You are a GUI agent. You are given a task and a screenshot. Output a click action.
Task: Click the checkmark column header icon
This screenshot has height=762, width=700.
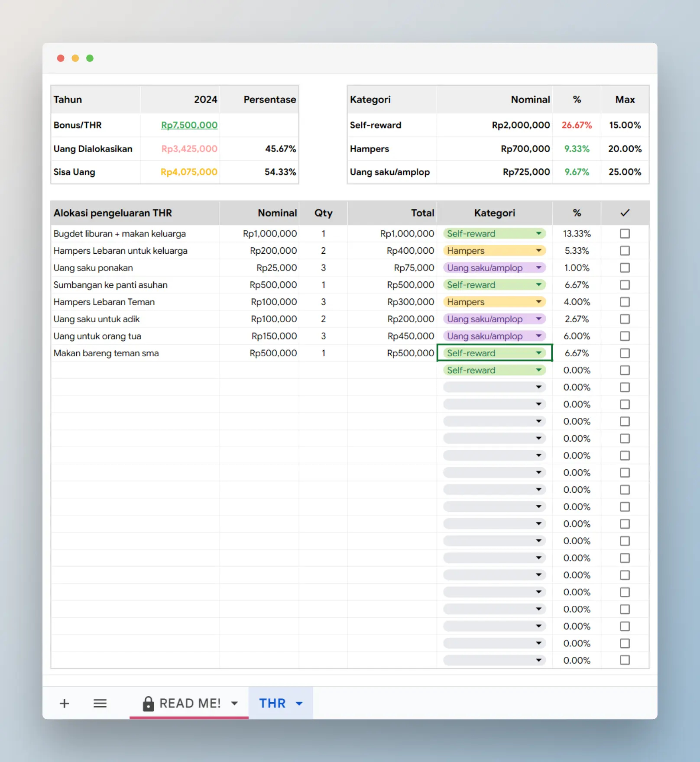coord(625,213)
